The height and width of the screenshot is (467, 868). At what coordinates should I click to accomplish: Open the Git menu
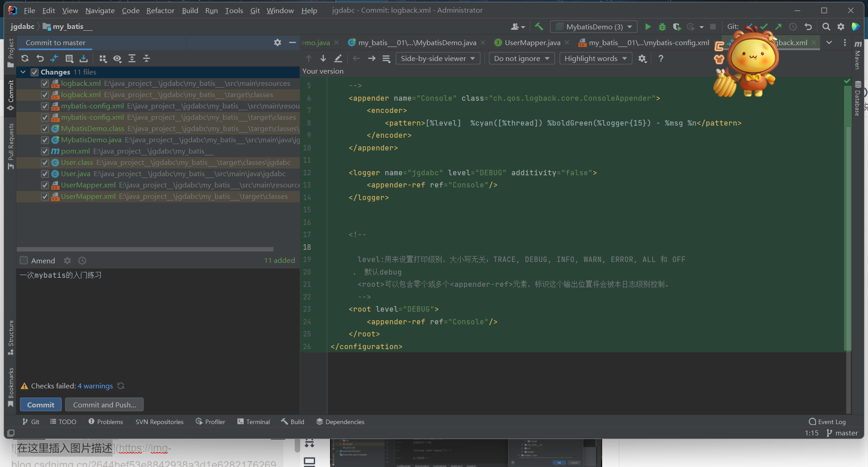(255, 10)
